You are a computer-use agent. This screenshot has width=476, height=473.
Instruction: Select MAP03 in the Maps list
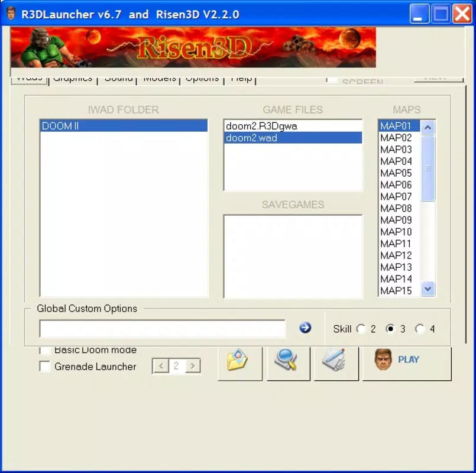point(399,150)
